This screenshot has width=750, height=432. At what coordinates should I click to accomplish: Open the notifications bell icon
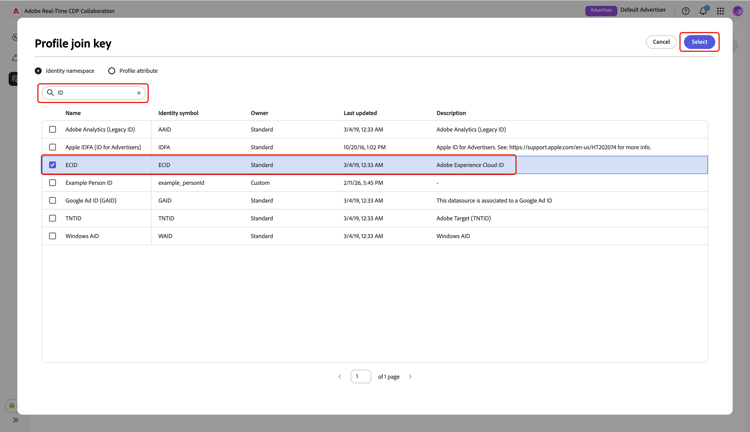[x=703, y=11]
